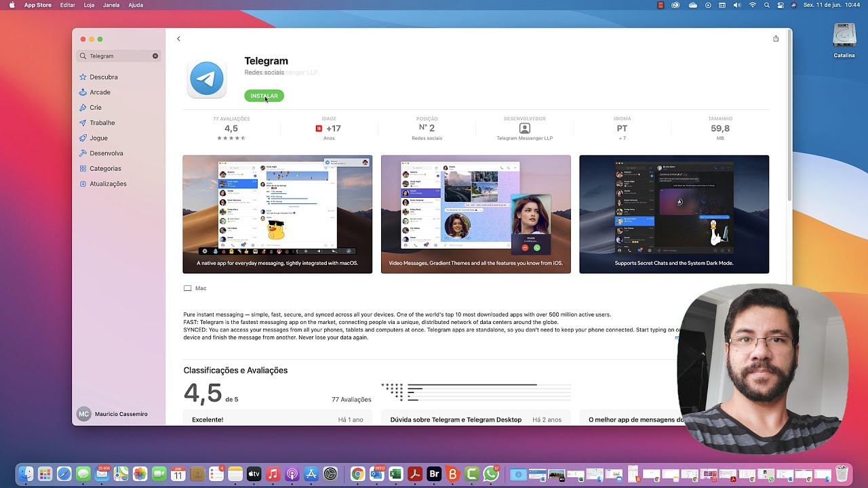This screenshot has height=488, width=868.
Task: Open Apple TV from the dock
Action: [254, 474]
